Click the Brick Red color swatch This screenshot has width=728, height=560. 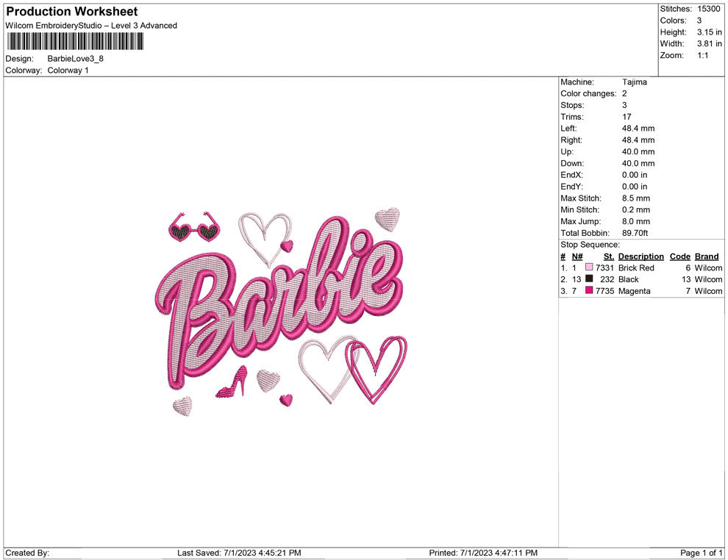point(589,268)
